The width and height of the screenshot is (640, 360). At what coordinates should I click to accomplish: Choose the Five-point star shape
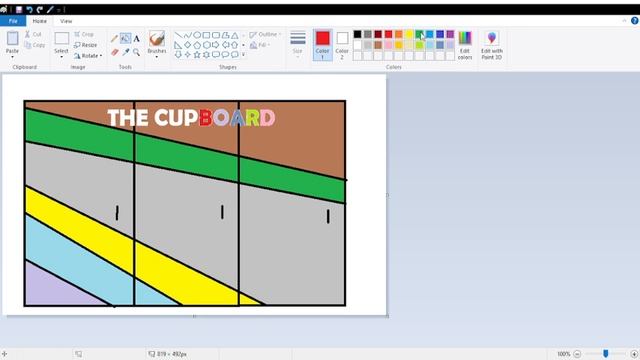(x=197, y=54)
